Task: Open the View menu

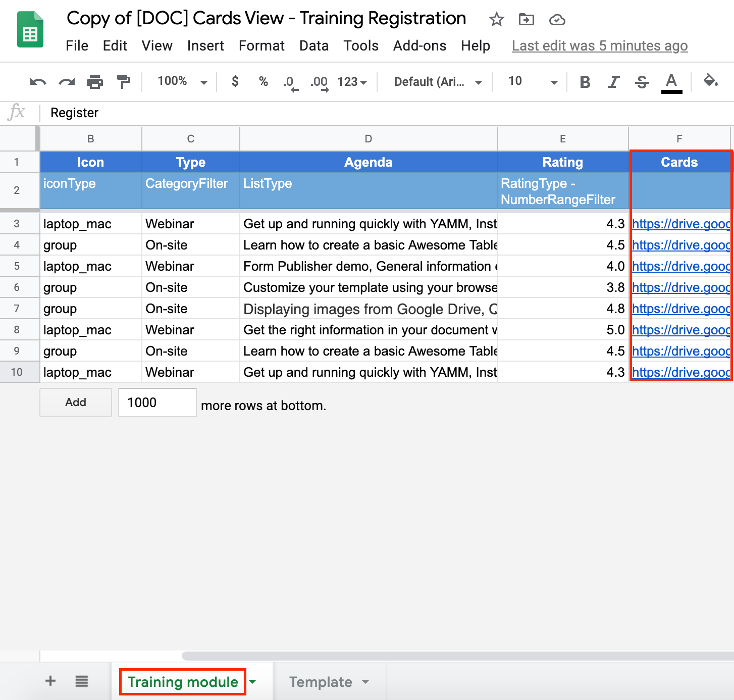Action: (x=157, y=46)
